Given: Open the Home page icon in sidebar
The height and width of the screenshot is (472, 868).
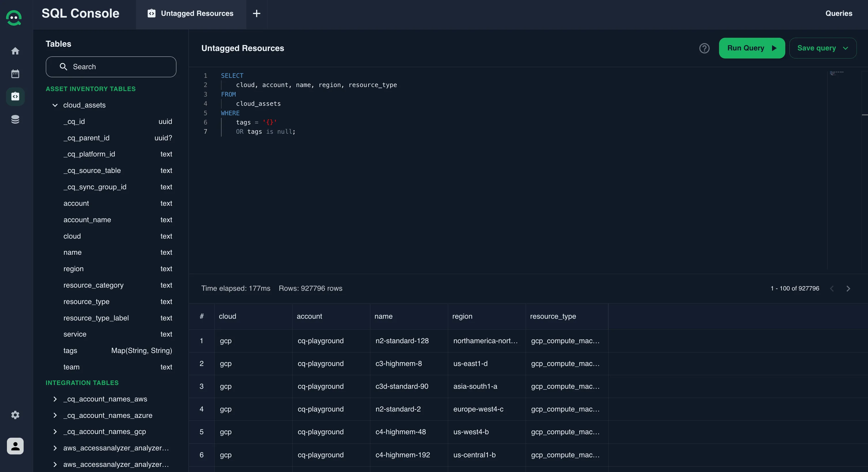Looking at the screenshot, I should (15, 51).
